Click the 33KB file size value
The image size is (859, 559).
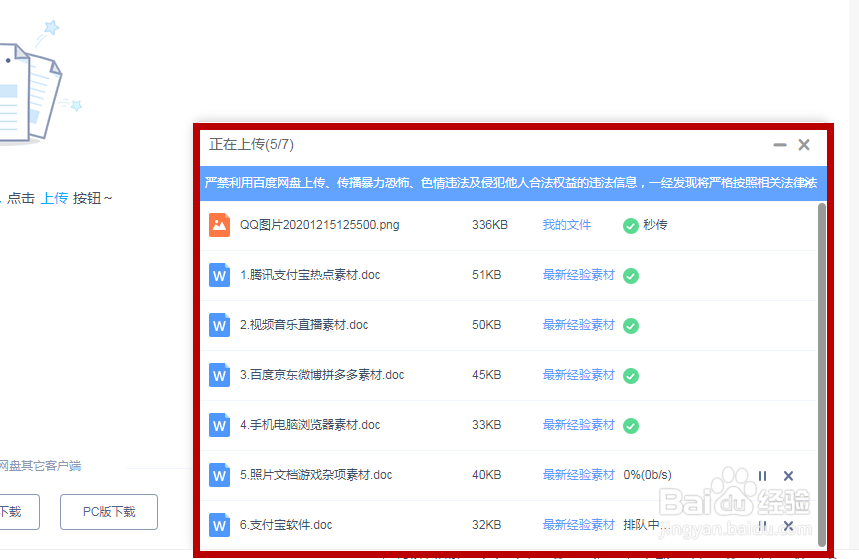click(x=486, y=425)
